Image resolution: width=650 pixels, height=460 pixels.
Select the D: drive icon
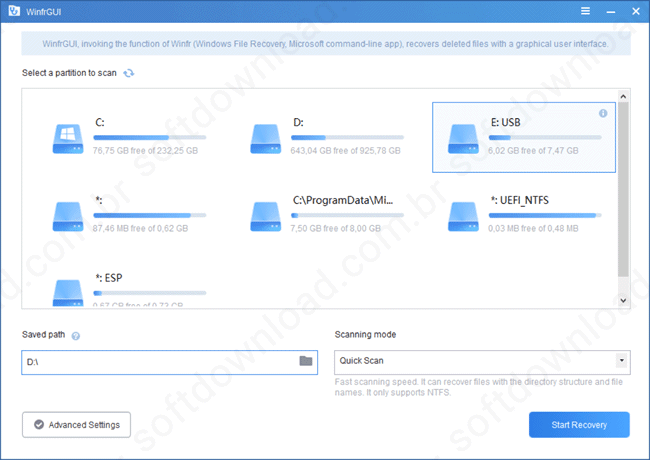(x=266, y=139)
